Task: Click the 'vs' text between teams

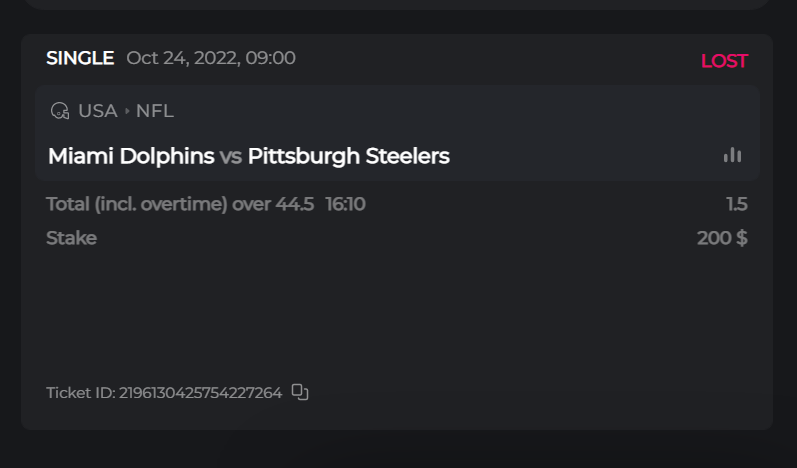Action: pyautogui.click(x=231, y=156)
